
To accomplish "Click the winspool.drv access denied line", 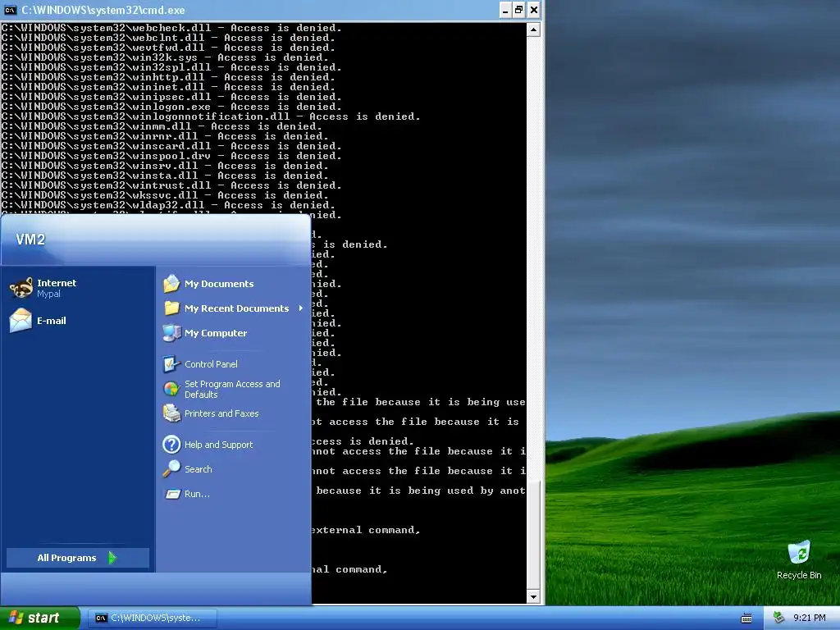I will pos(171,156).
